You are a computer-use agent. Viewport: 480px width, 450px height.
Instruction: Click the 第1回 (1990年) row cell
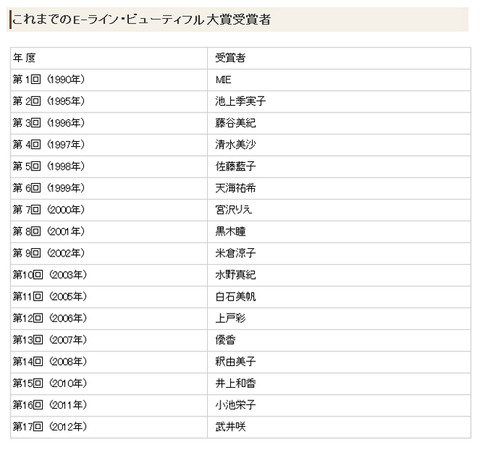coord(109,80)
